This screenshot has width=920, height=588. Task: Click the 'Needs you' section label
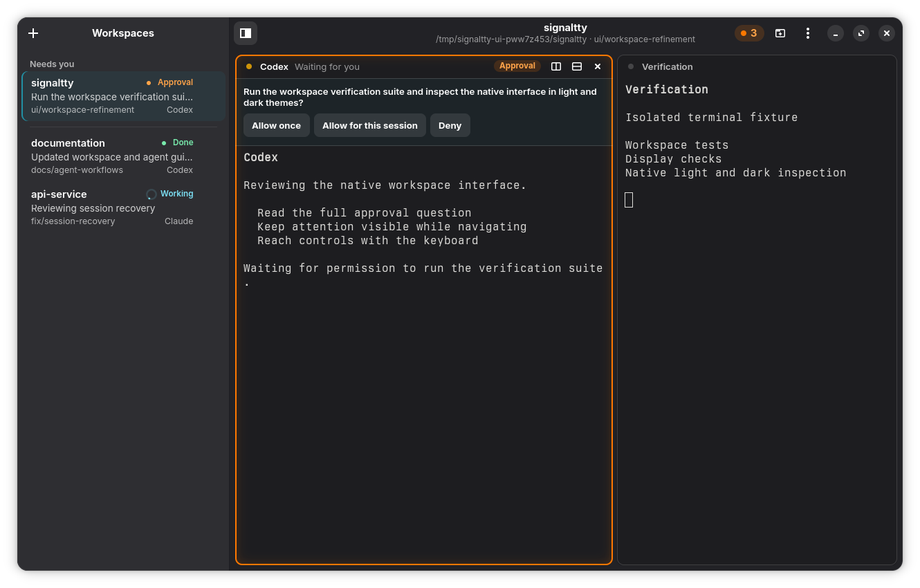tap(52, 64)
